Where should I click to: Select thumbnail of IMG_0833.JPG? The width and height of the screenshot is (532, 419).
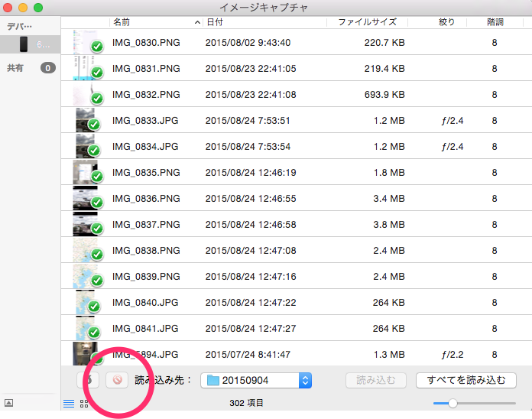coord(86,120)
